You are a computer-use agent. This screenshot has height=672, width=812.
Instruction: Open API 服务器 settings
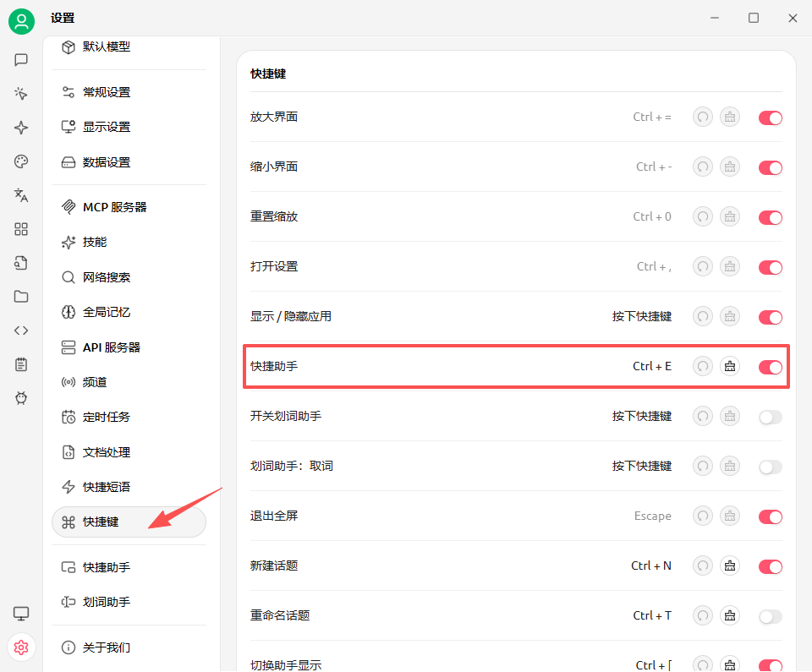129,347
